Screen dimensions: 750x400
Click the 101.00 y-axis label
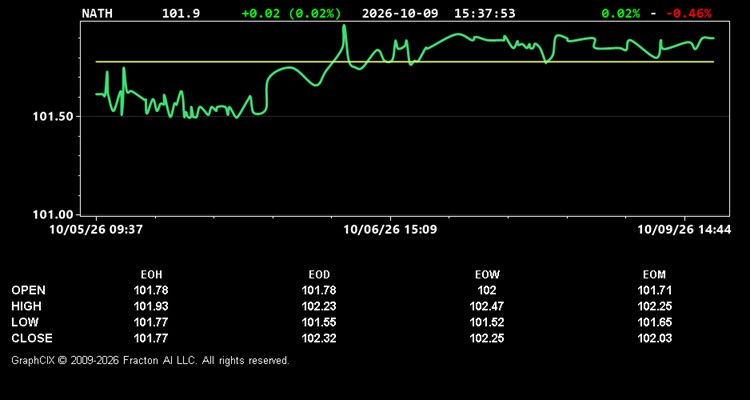tap(53, 215)
